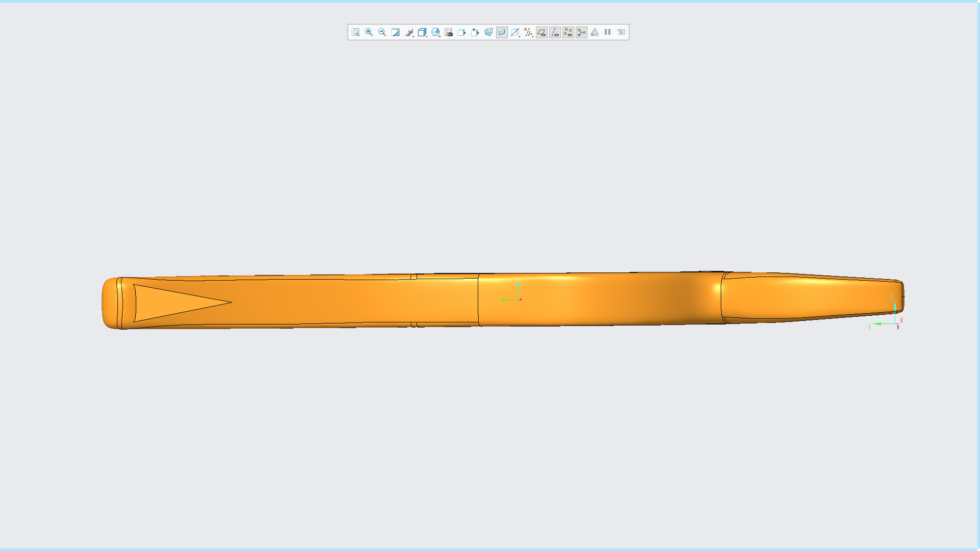Click the Zoom Out magnifier icon
The height and width of the screenshot is (551, 980).
coord(382,32)
